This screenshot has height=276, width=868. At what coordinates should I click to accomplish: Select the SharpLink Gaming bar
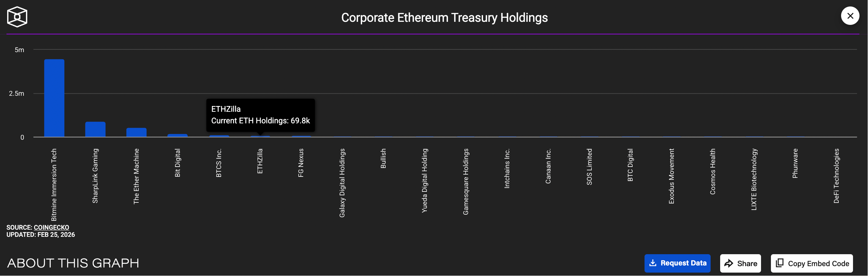tap(95, 129)
